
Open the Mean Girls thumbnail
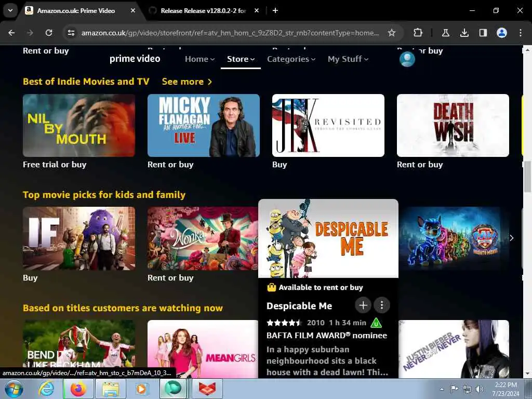point(203,349)
